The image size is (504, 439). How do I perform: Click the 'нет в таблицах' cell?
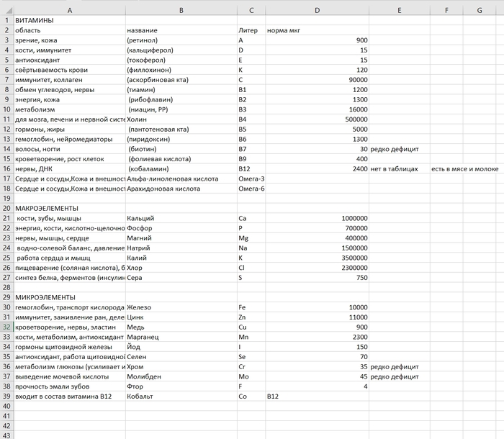(x=400, y=169)
